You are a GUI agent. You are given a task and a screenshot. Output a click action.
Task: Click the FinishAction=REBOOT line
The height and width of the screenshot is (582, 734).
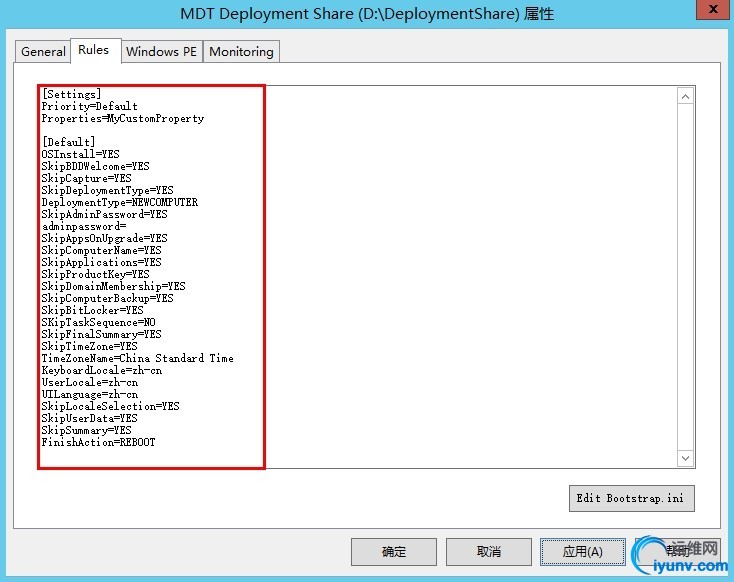tap(98, 442)
